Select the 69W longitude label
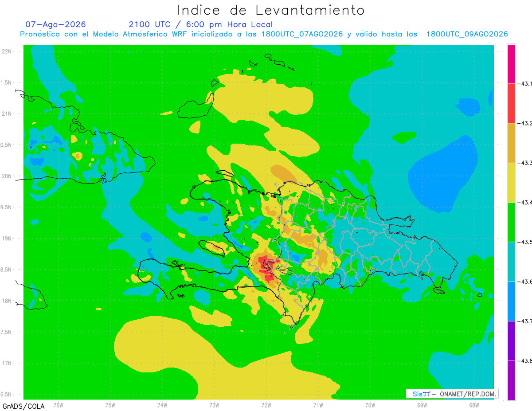Screen dimensions: 532x411 pyautogui.click(x=422, y=405)
